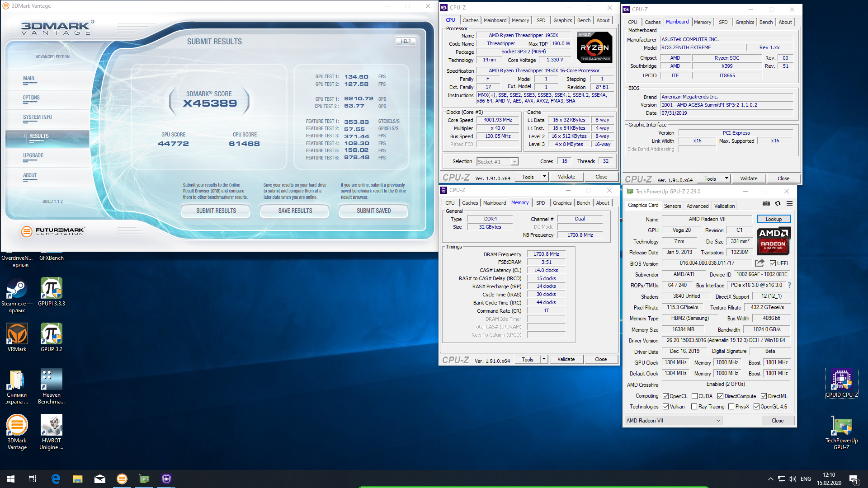
Task: Open the Socket #1 selection dropdown
Action: tap(497, 162)
